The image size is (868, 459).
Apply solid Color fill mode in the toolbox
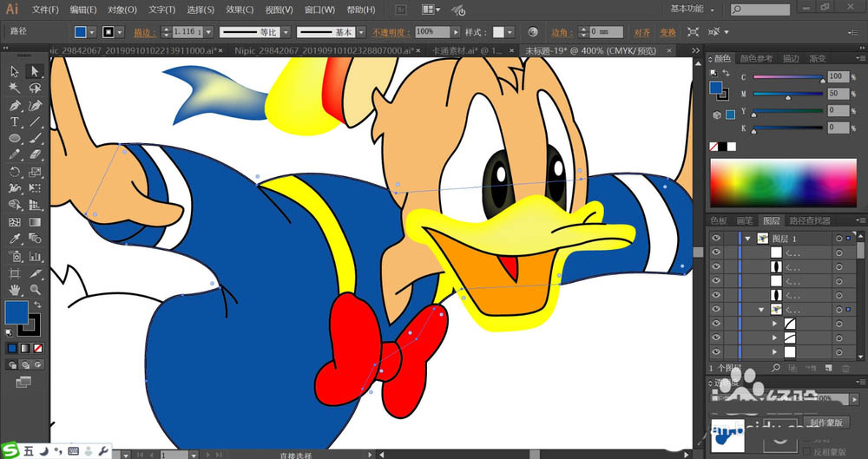(12, 348)
